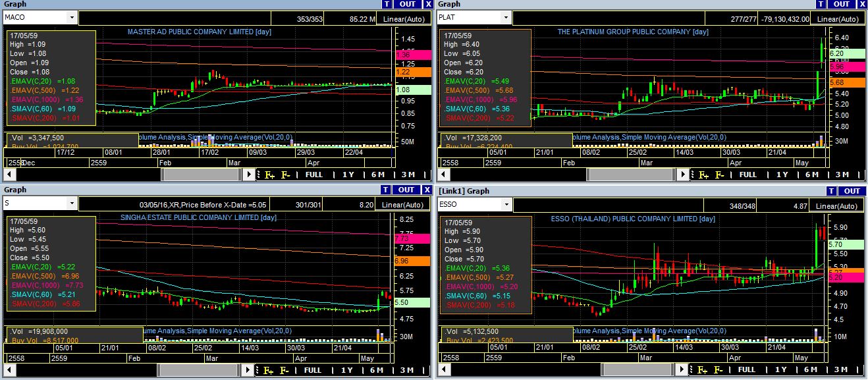Set PLAT graph to 3 M range
The width and height of the screenshot is (868, 380).
842,175
